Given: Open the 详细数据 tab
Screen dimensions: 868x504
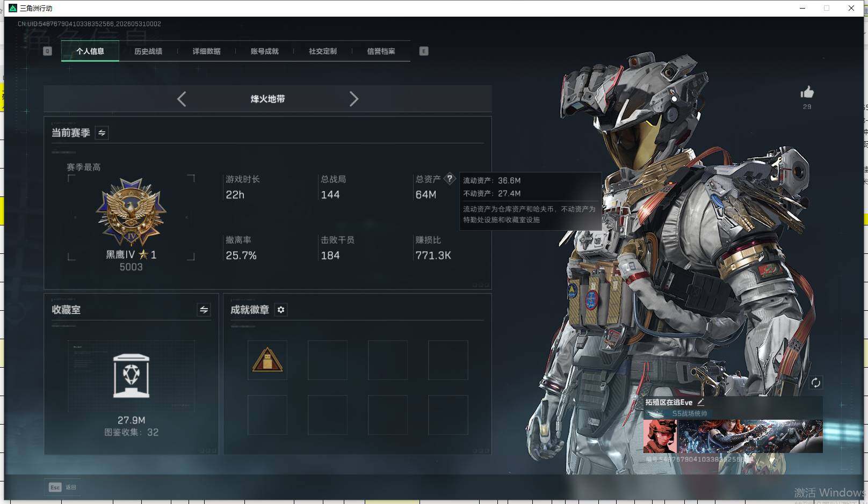Looking at the screenshot, I should [207, 52].
